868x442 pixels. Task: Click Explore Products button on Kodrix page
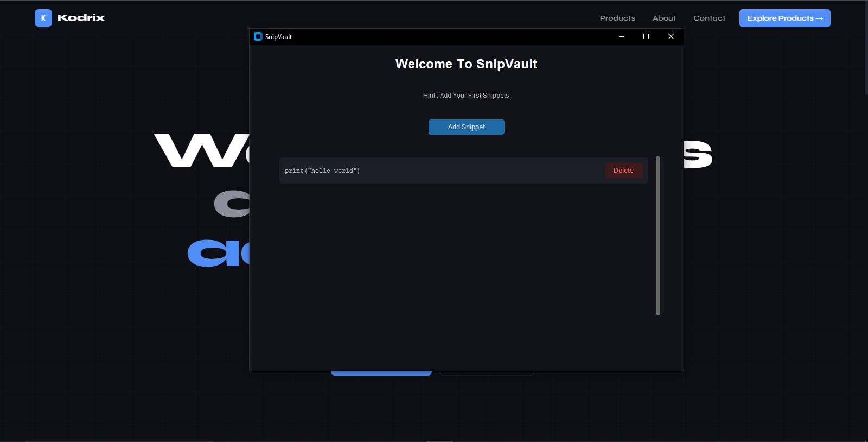785,18
